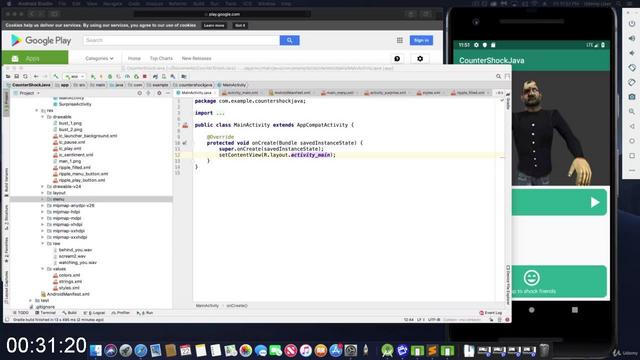Click the Back navigation arrow in toolbar

point(36,76)
